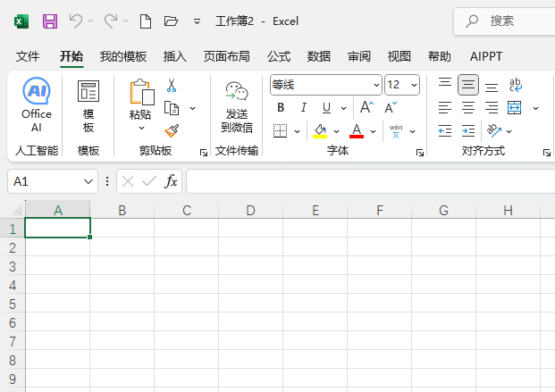Redo the last action
The height and width of the screenshot is (392, 555).
111,21
